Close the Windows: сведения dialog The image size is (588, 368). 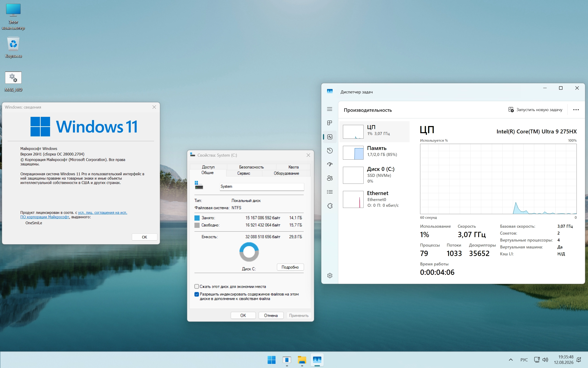[x=154, y=107]
